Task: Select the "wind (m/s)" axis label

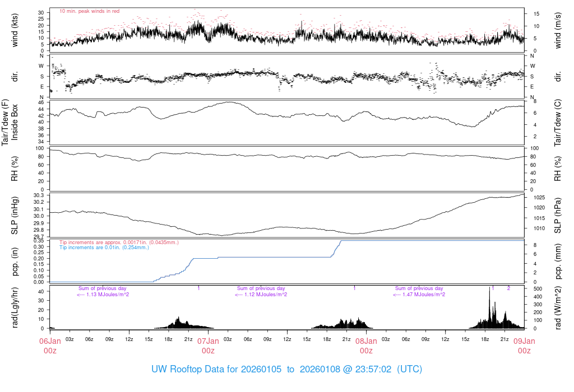Action: point(558,30)
